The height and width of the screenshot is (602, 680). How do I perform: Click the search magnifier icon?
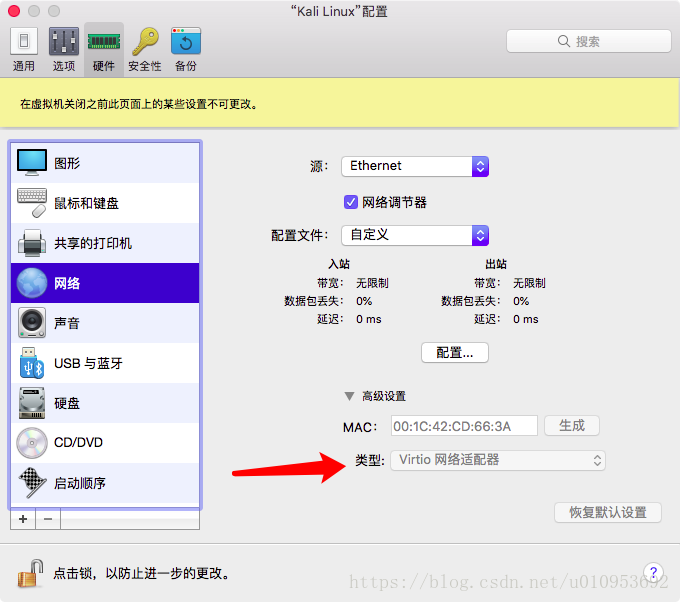tap(563, 41)
